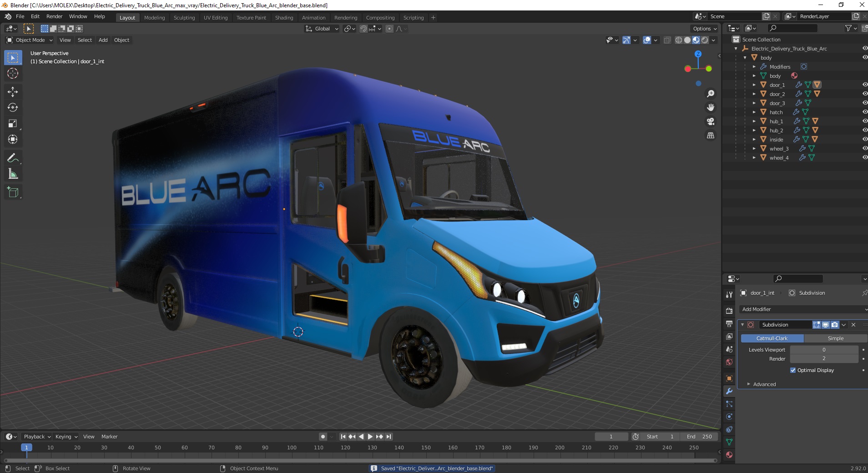This screenshot has width=868, height=473.
Task: Click the Render levels value field
Action: click(x=824, y=359)
